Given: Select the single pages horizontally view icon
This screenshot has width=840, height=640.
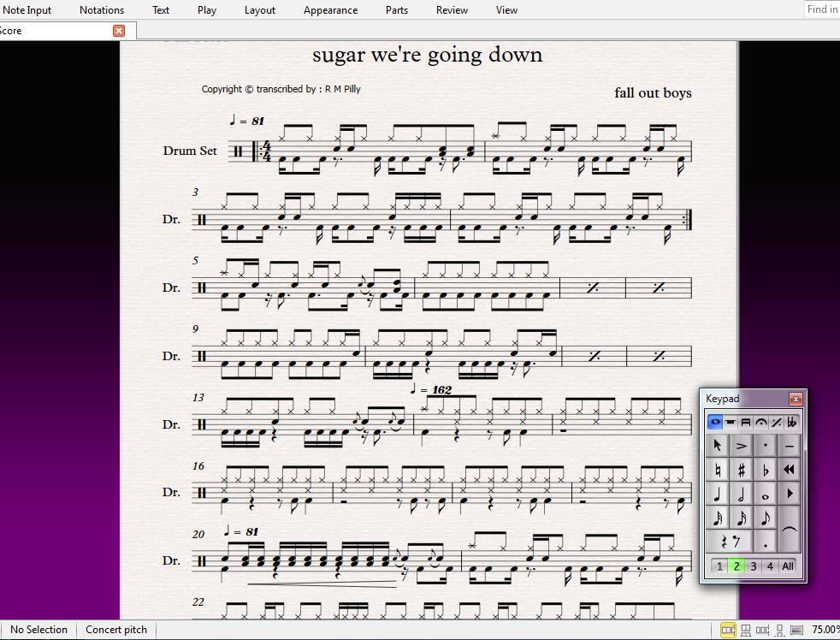Looking at the screenshot, I should click(762, 630).
